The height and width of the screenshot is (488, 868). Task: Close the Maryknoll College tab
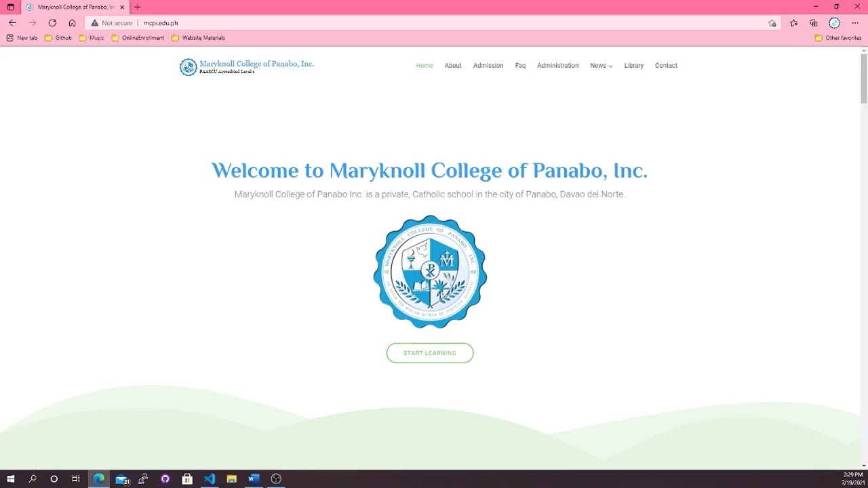click(122, 7)
